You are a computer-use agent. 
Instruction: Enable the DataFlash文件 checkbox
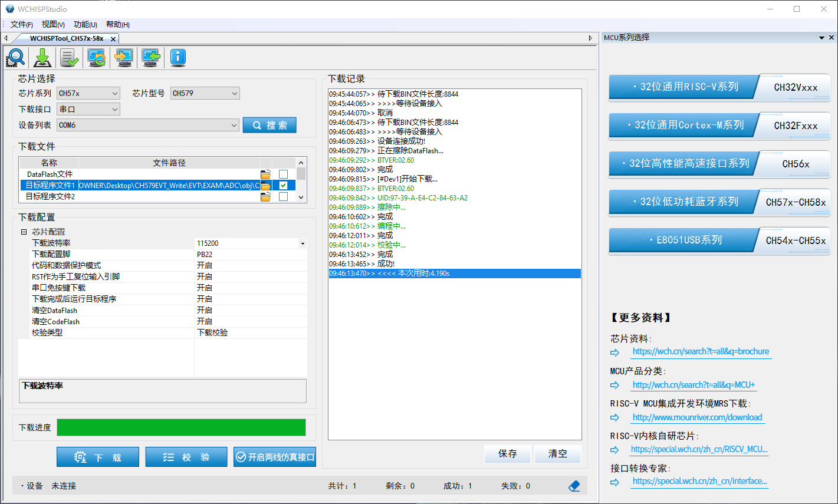283,174
